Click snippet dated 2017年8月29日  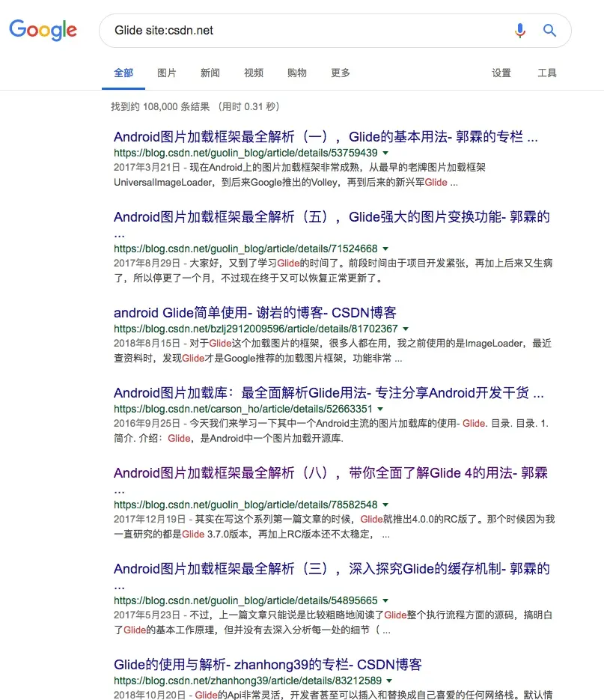[333, 270]
